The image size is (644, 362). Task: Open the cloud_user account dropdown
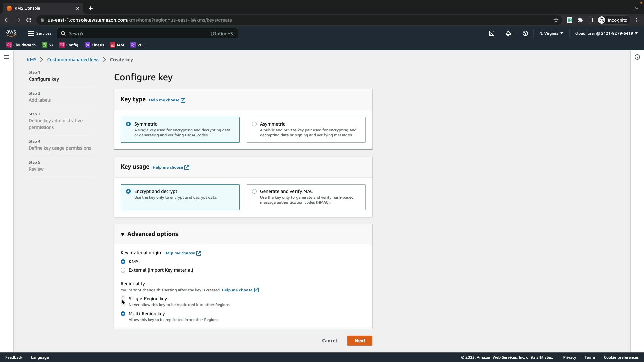tap(606, 33)
